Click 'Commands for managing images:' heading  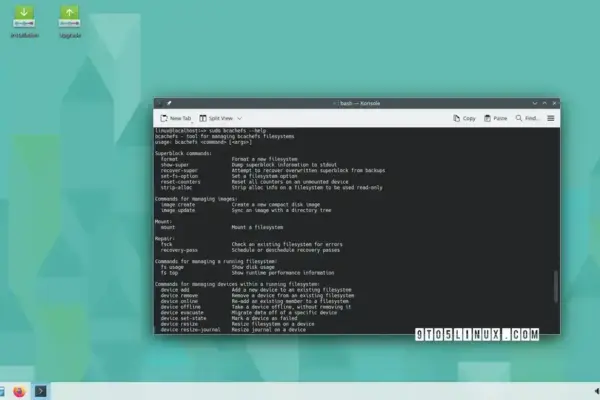[x=196, y=199]
